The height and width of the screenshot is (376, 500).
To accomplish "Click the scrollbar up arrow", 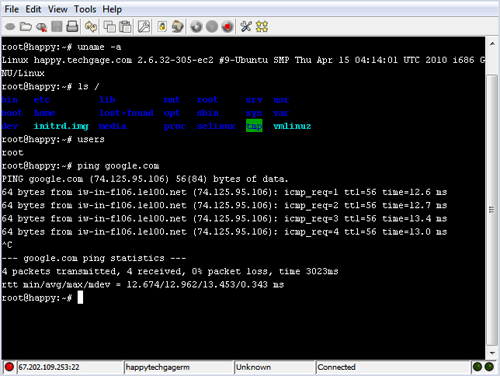I will (492, 44).
